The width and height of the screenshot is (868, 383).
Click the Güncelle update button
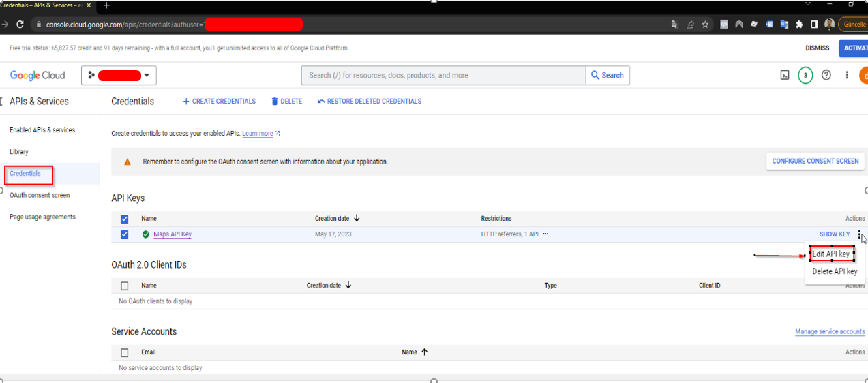pos(854,24)
